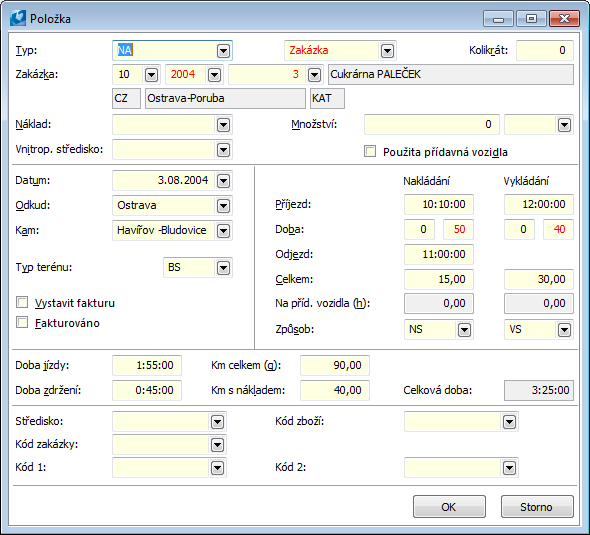Click vykládání Doba hours field 0
590x535 pixels.
tap(519, 229)
